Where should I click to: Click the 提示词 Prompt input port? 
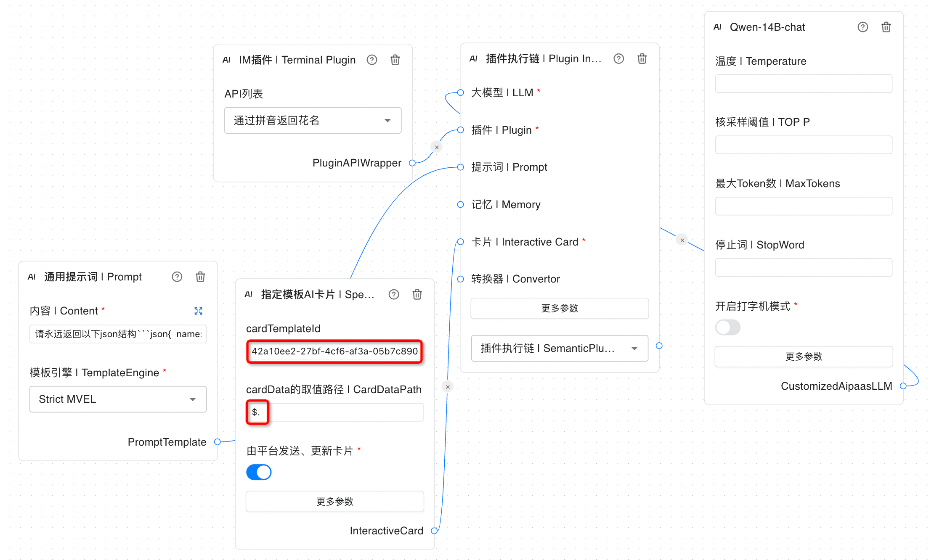tap(460, 167)
